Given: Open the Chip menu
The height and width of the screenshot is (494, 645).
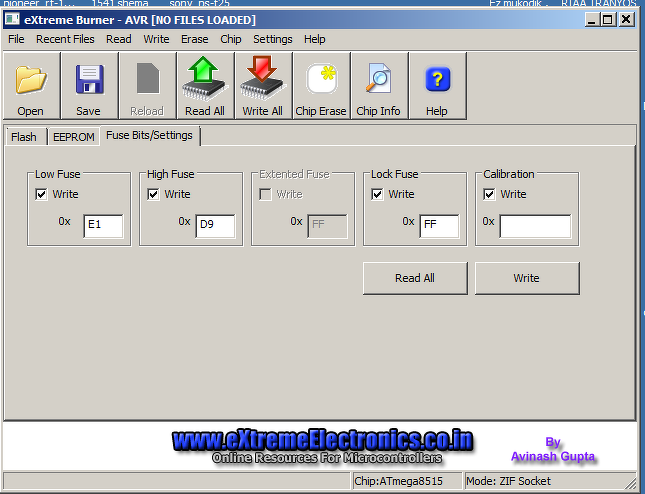Looking at the screenshot, I should point(231,39).
